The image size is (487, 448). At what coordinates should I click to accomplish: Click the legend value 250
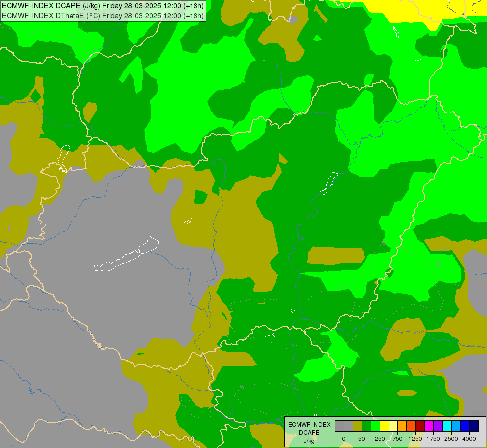point(380,439)
